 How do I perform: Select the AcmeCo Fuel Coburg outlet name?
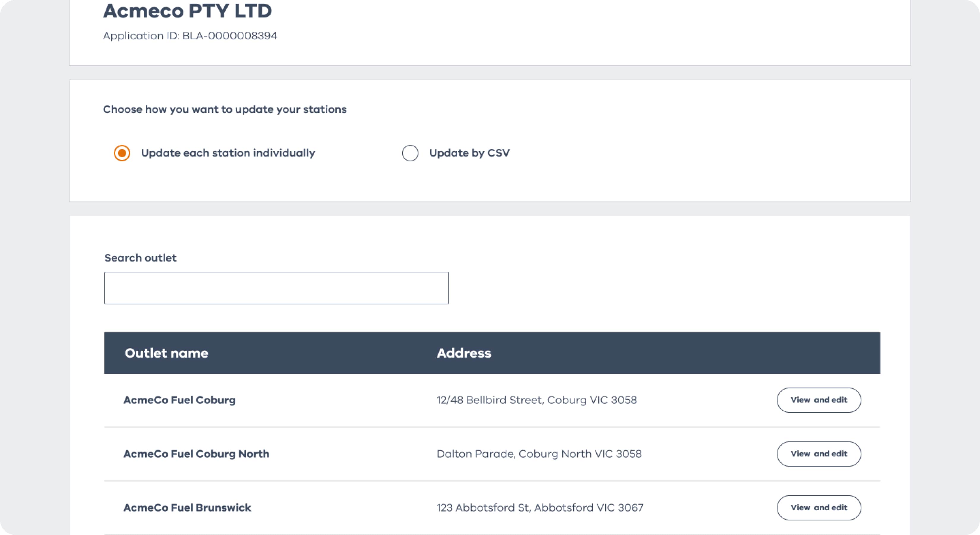coord(179,400)
